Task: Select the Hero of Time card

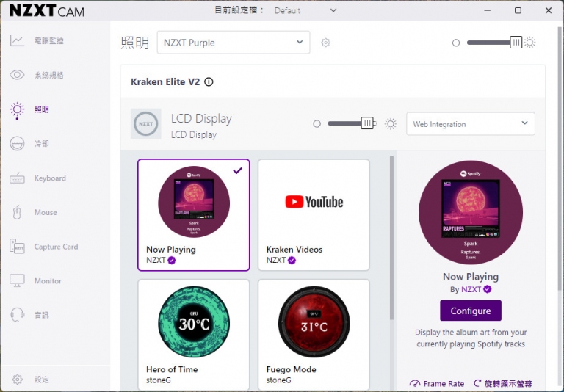Action: (194, 335)
